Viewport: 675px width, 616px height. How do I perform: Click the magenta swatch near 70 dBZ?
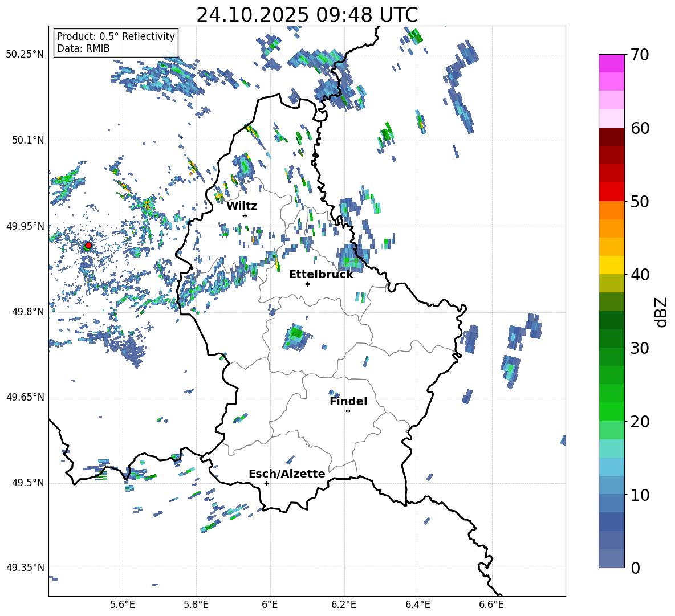coord(611,63)
